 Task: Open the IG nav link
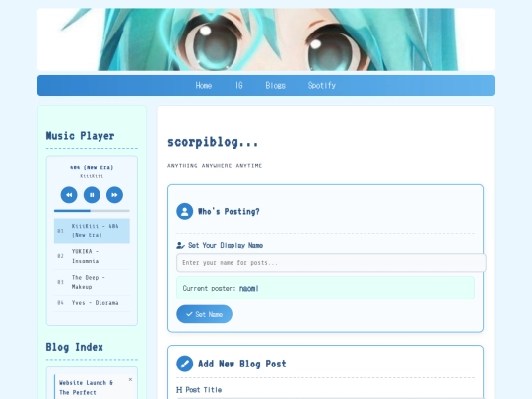239,85
